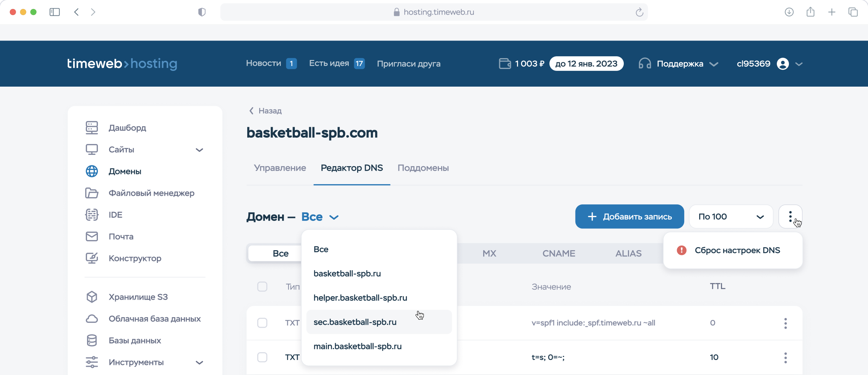Open the Dashboard icon in sidebar
This screenshot has width=868, height=375.
(92, 128)
